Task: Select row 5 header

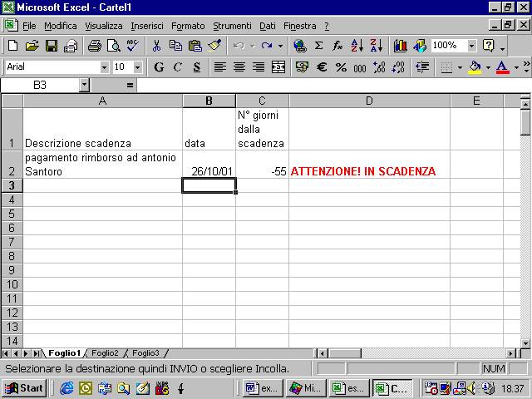Action: [12, 214]
